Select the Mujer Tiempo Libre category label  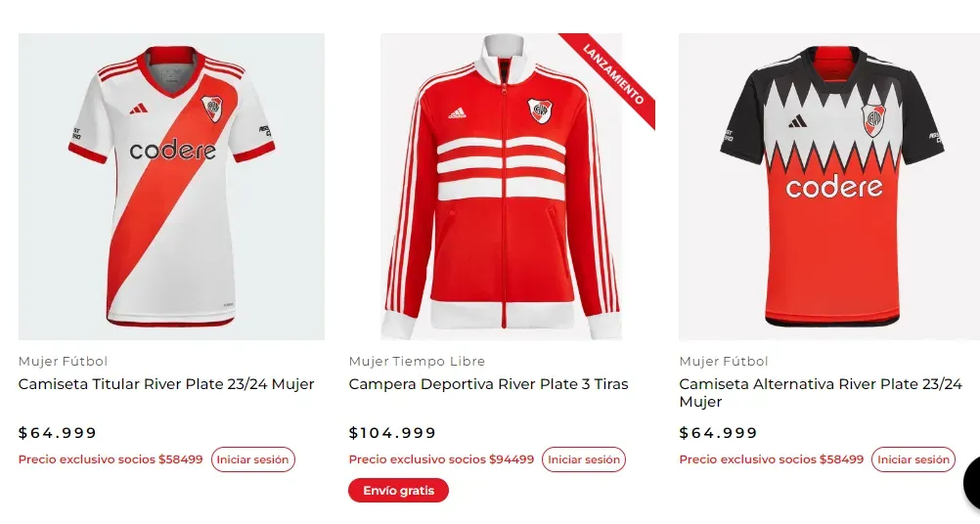(x=417, y=362)
